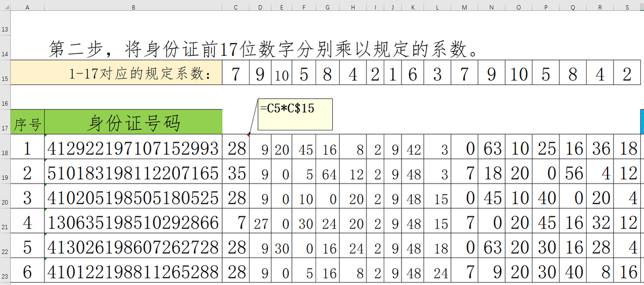Click the 身份证号码 green header cell
This screenshot has height=285, width=644.
click(x=133, y=122)
